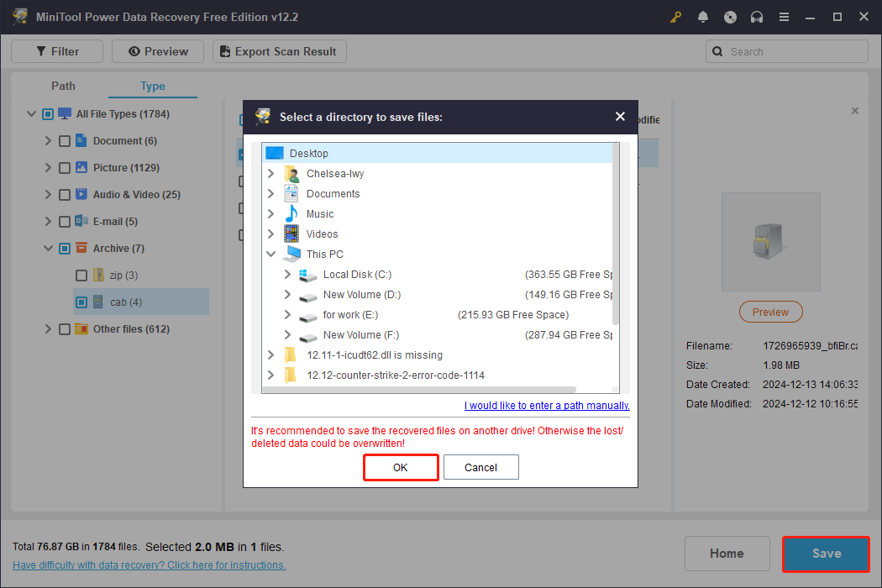Select the Music folder
The width and height of the screenshot is (882, 588).
pyautogui.click(x=319, y=214)
